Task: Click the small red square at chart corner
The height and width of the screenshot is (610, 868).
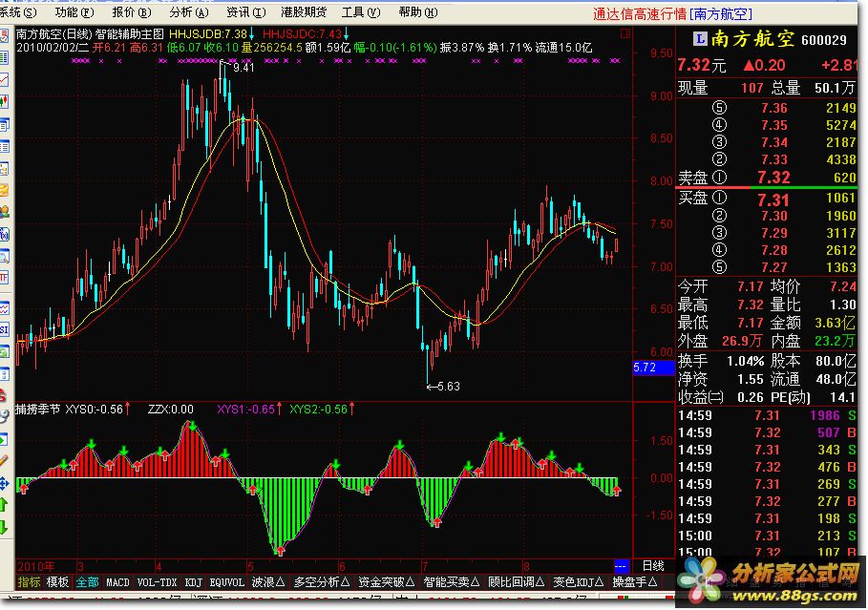Action: [x=625, y=33]
